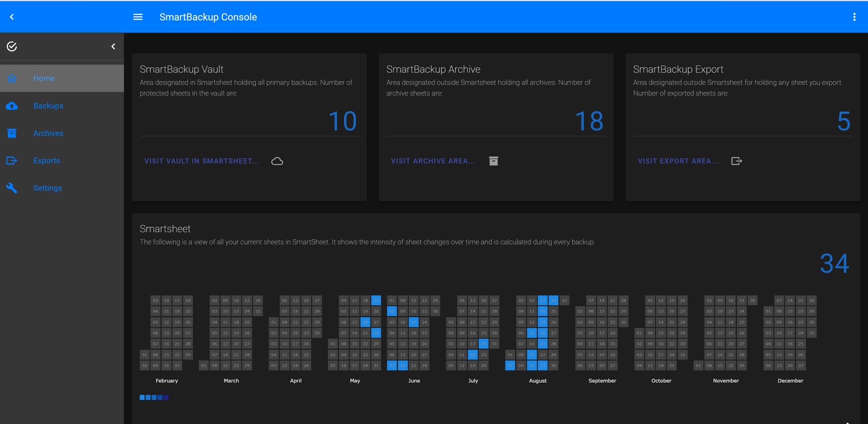Collapse the sidebar with the chevron
The height and width of the screenshot is (424, 868).
113,46
